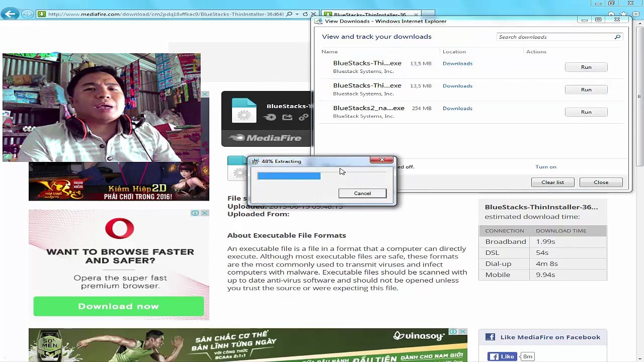The image size is (644, 362).
Task: Click the Location column header in downloads
Action: 454,52
